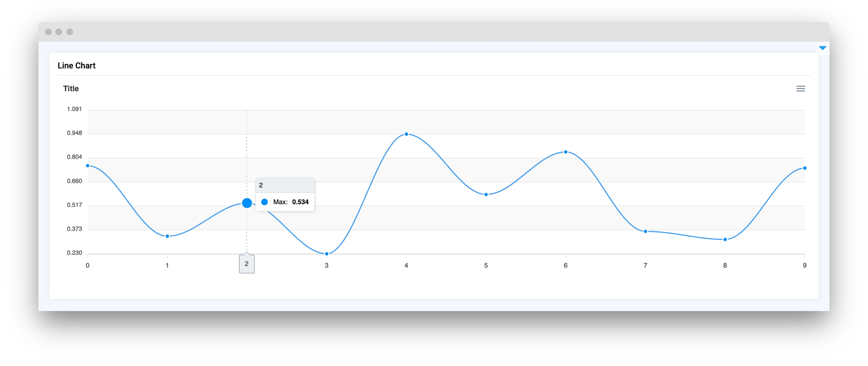Select the highlighted data point at x=2
Screen dimensions: 868x366
pos(247,203)
